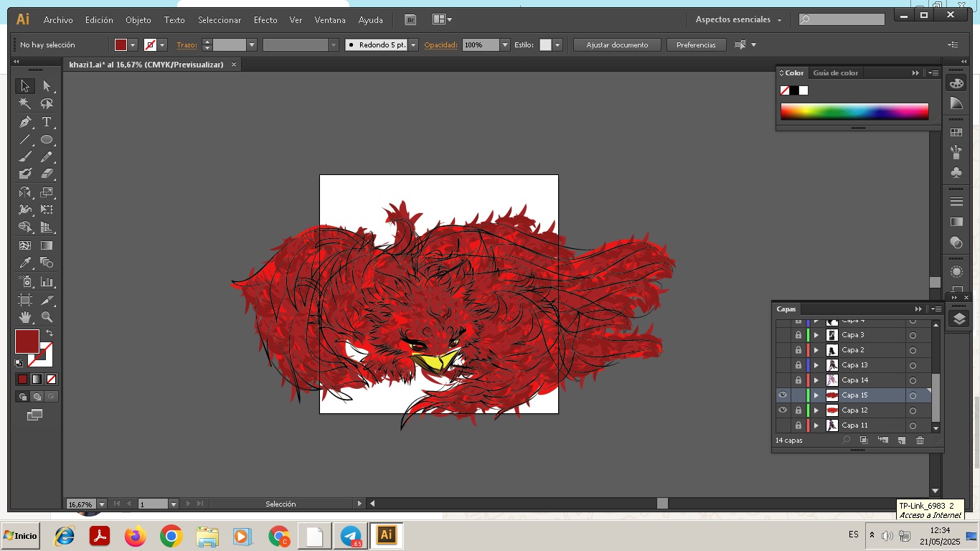Select the Free Transform tool

(x=47, y=209)
